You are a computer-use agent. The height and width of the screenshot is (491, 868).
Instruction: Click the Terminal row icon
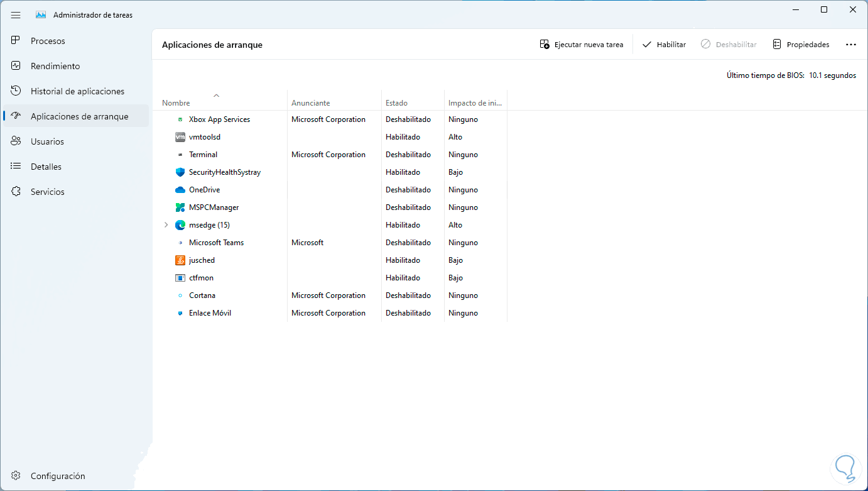click(180, 155)
